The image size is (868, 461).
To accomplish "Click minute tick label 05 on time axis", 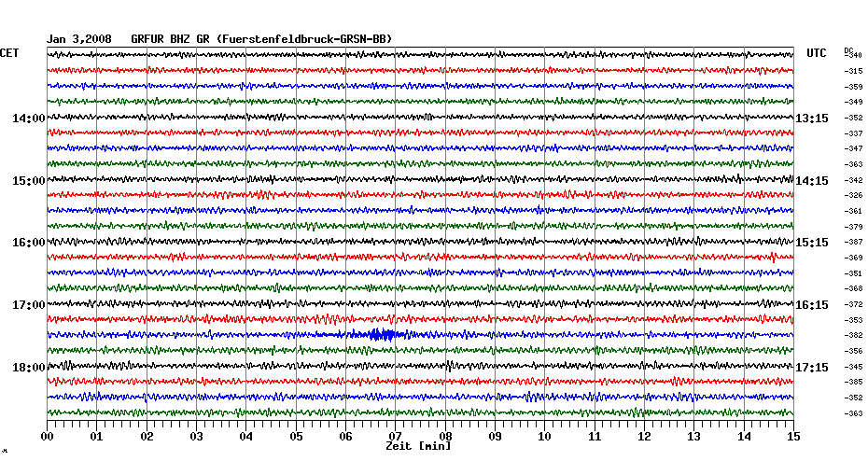I will (x=296, y=436).
